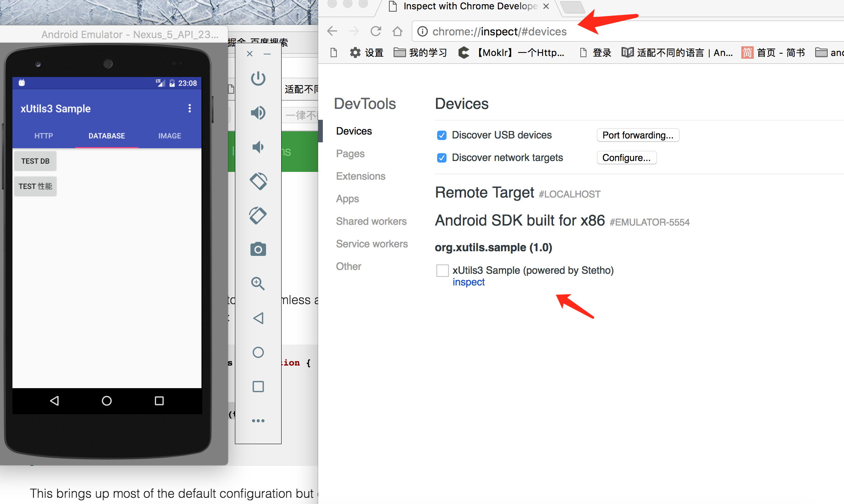
Task: Select Devices in the DevTools sidebar
Action: [x=354, y=131]
